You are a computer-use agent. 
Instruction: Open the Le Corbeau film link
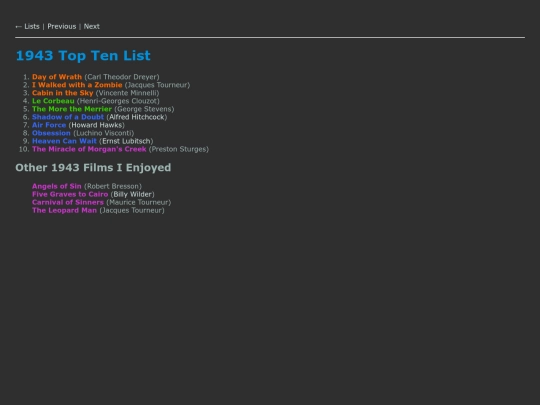coord(53,101)
